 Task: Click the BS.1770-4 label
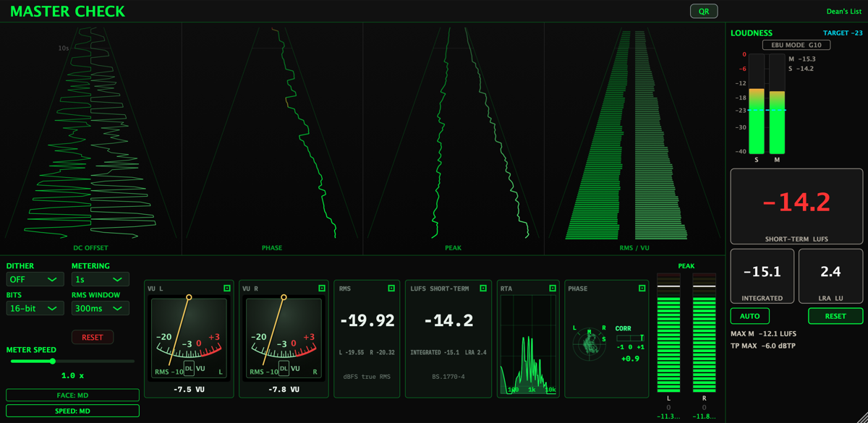[448, 377]
